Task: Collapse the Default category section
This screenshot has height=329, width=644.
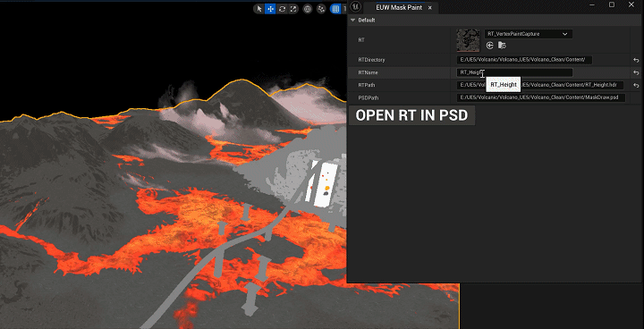Action: [x=352, y=21]
